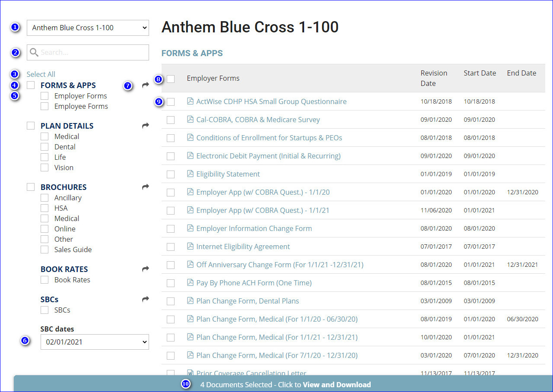Screen dimensions: 553x392
Task: Click PDF icon for Employer Information Change Form
Action: point(190,228)
